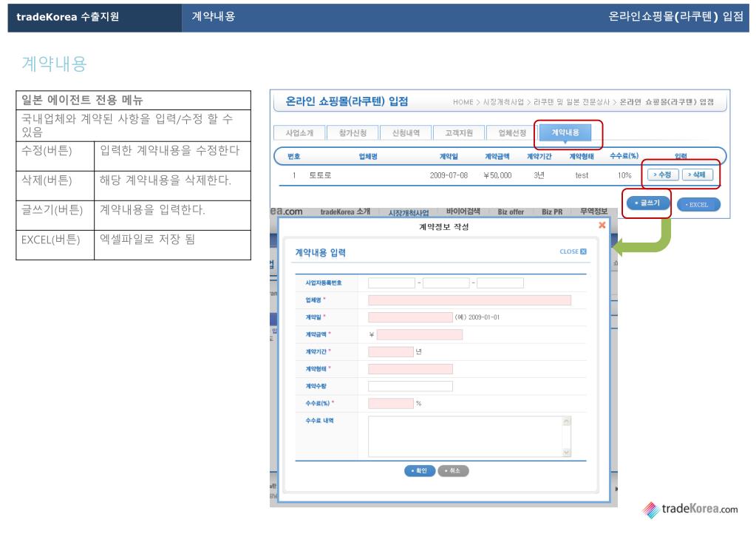The width and height of the screenshot is (756, 534).
Task: Click the tradeKorea.com logo
Action: tap(689, 510)
